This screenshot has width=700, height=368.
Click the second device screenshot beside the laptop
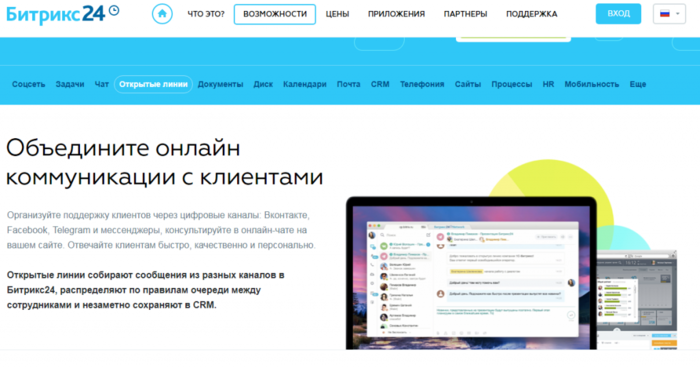click(637, 299)
